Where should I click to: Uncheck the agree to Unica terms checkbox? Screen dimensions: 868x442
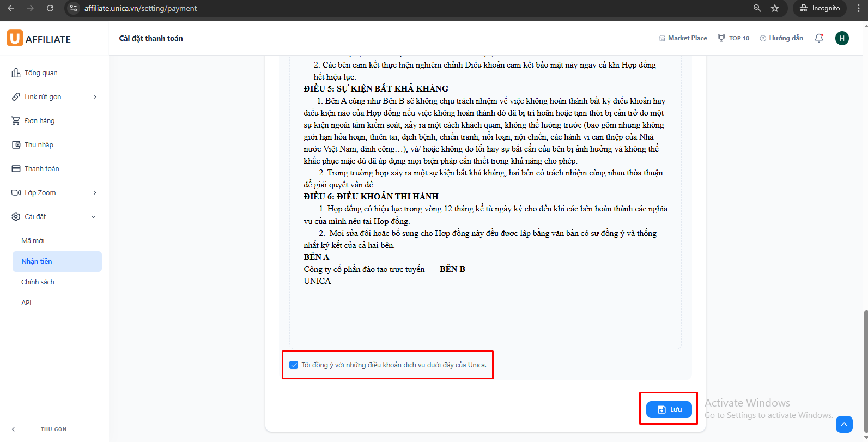[x=294, y=365]
